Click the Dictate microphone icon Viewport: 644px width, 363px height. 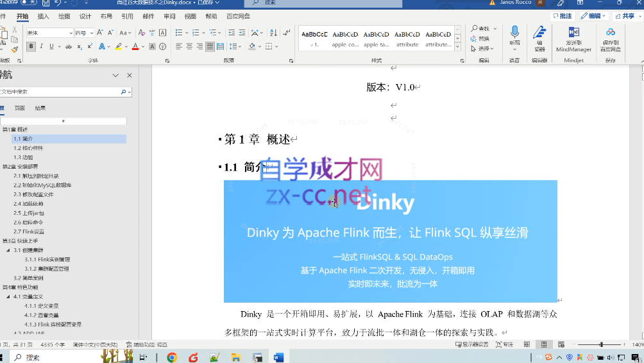click(514, 32)
